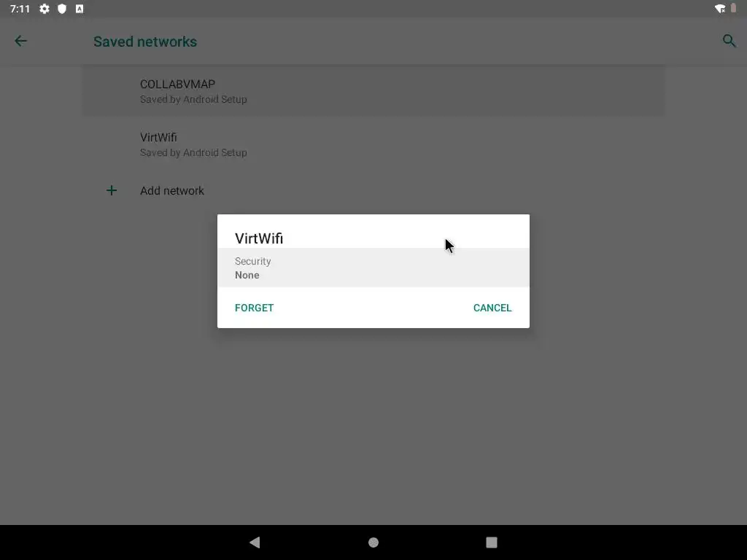This screenshot has width=747, height=560.
Task: Open search with the magnifier icon
Action: click(x=729, y=41)
